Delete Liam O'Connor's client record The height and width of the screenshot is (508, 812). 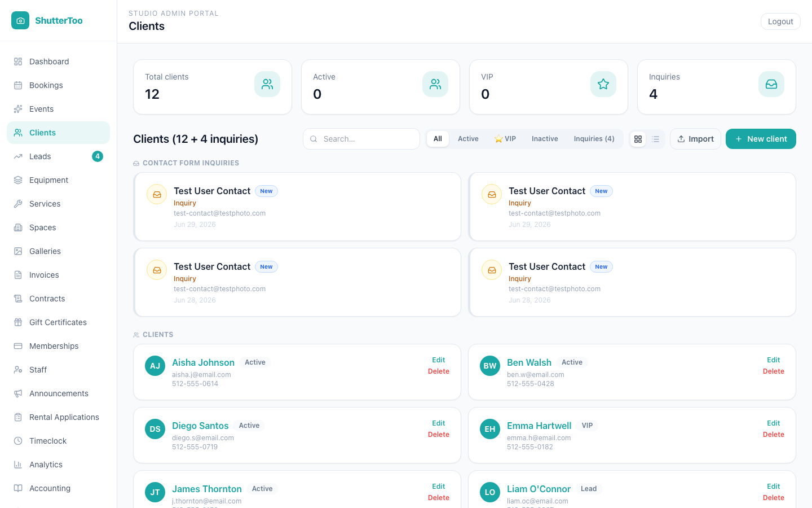774,498
